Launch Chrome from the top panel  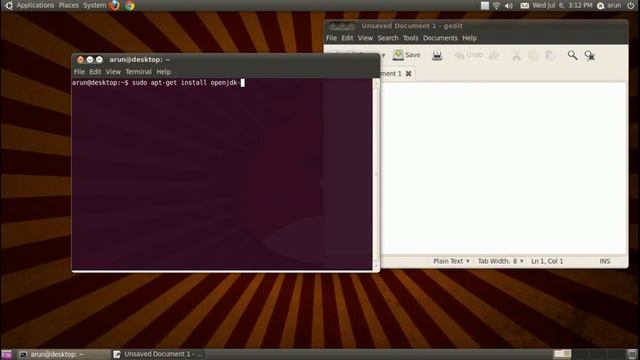pyautogui.click(x=130, y=5)
